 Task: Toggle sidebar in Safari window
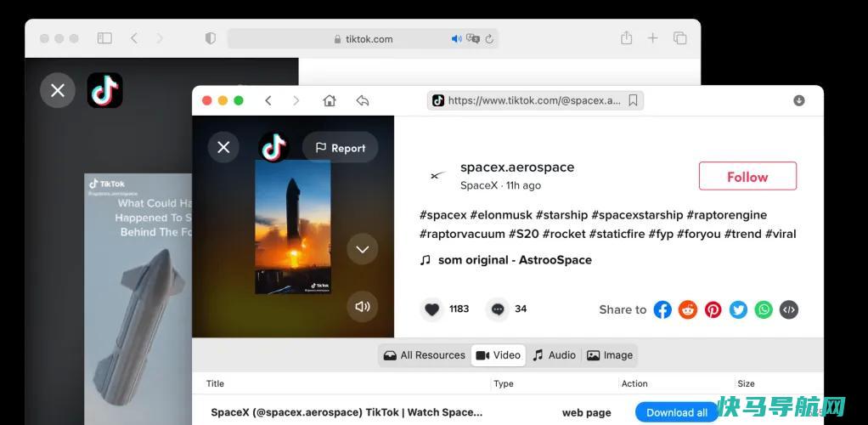pos(104,38)
